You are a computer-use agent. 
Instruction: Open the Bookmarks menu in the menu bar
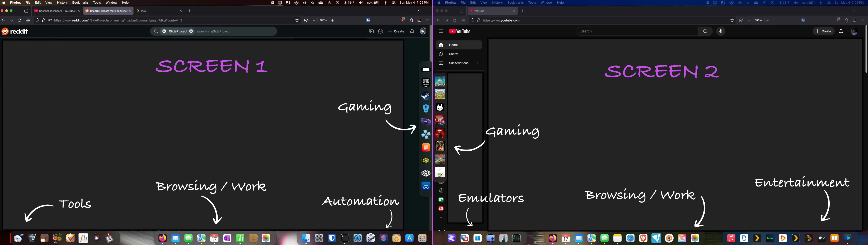(x=80, y=2)
